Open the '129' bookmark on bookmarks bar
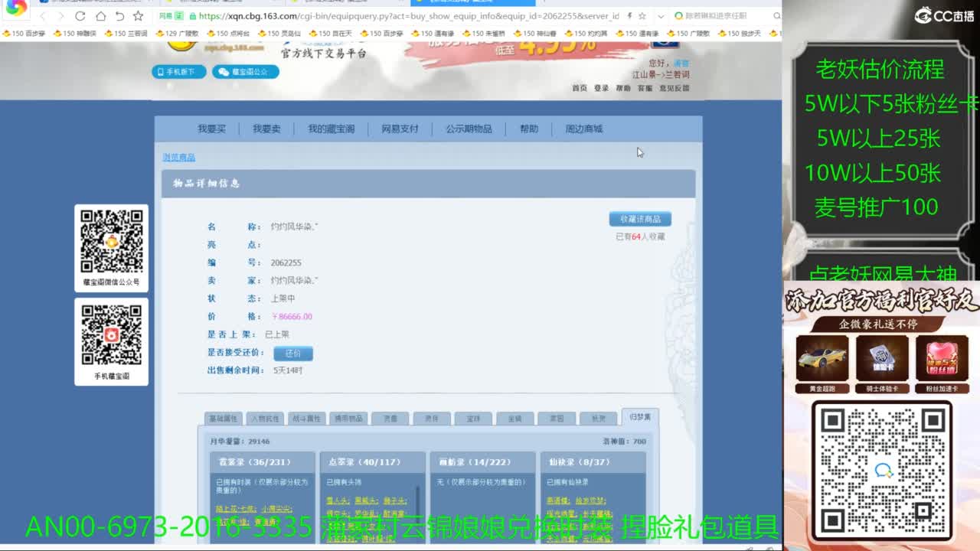This screenshot has width=980, height=551. pyautogui.click(x=177, y=34)
